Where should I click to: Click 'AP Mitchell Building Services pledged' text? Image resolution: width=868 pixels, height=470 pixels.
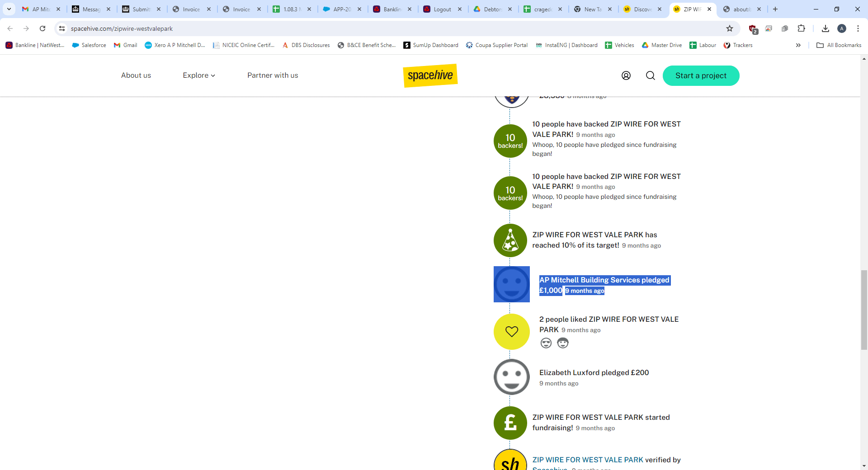click(604, 280)
